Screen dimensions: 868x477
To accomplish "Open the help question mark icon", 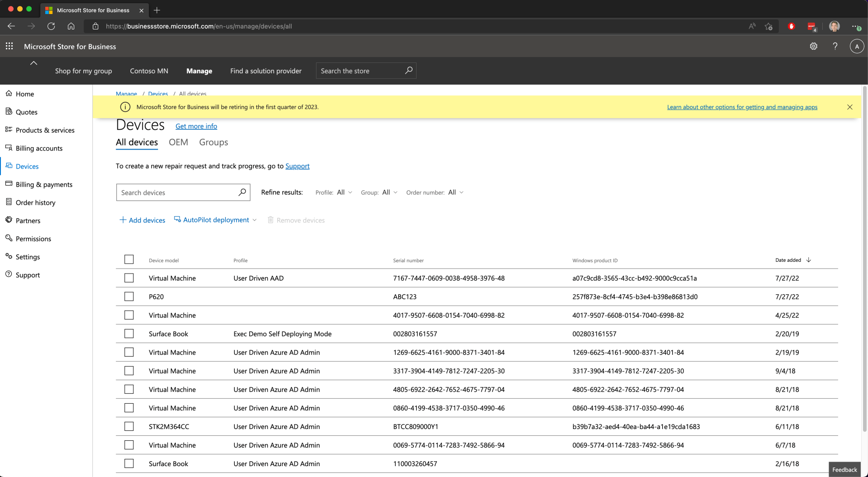I will [x=835, y=46].
